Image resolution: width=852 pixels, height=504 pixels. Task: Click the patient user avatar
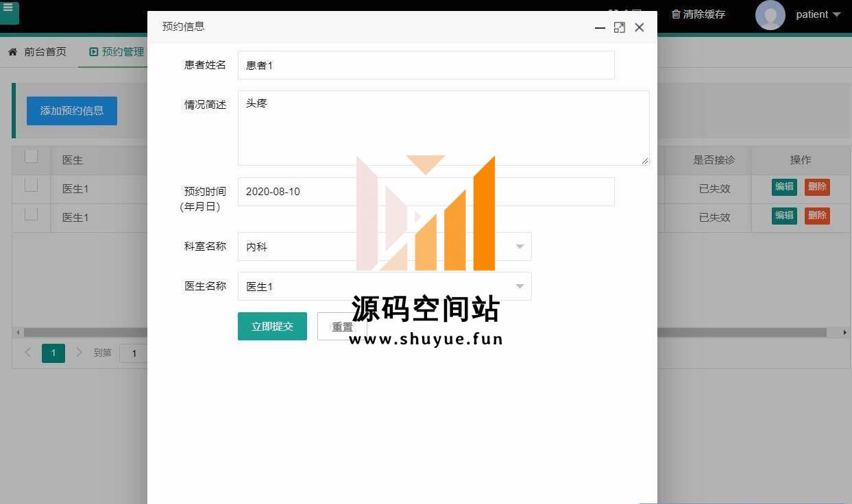tap(770, 15)
